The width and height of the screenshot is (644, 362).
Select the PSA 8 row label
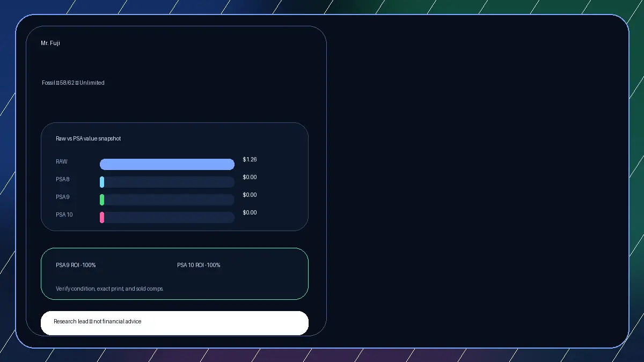click(x=63, y=179)
